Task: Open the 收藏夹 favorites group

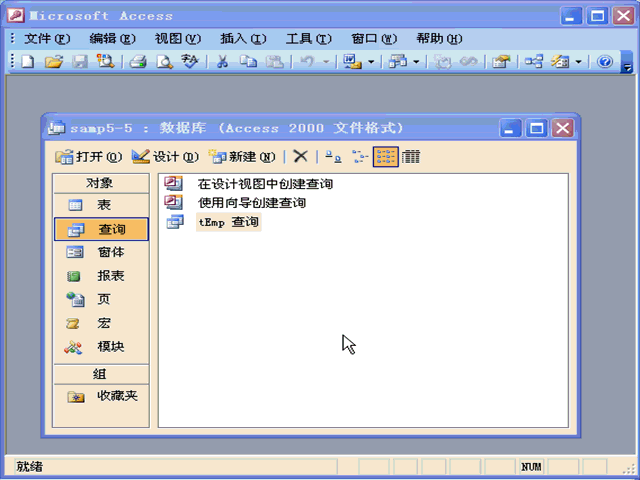Action: click(x=101, y=396)
